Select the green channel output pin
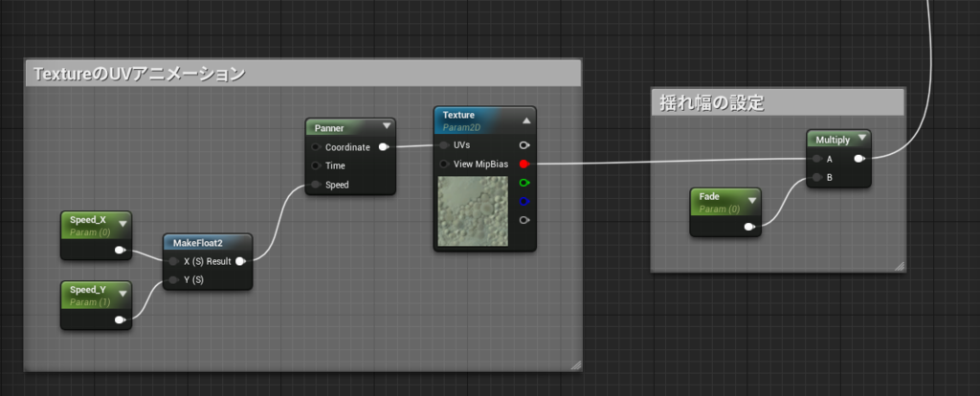Screen dimensions: 980x396 point(524,183)
